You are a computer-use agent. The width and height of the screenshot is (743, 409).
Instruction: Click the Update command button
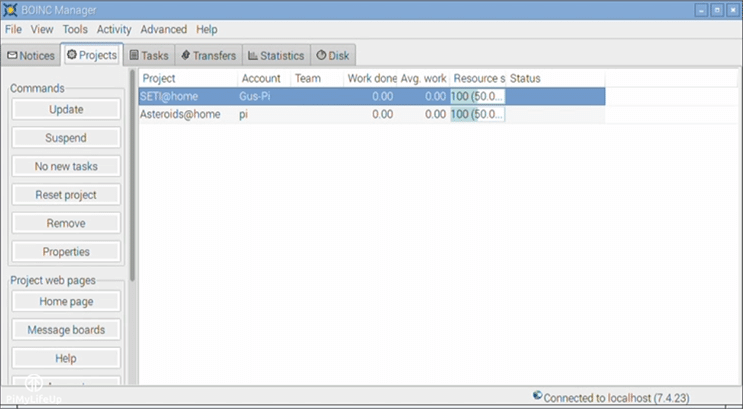[x=66, y=109]
